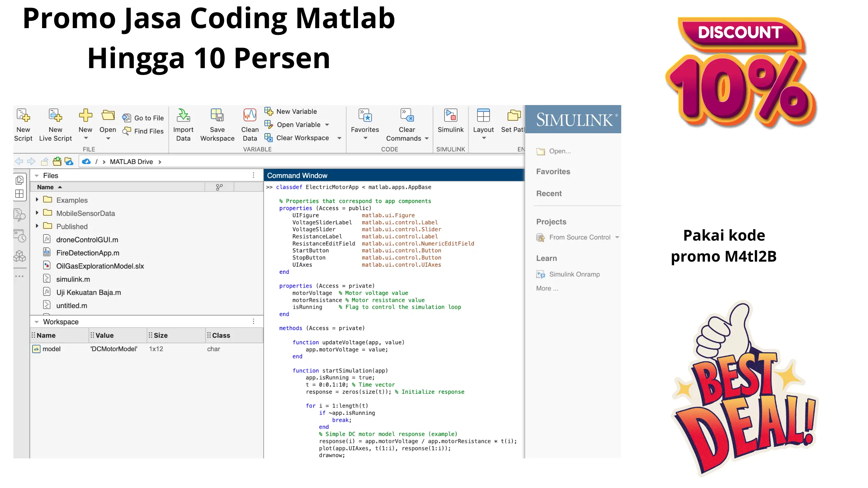868x488 pixels.
Task: Open Workspace panel options menu
Action: click(253, 321)
